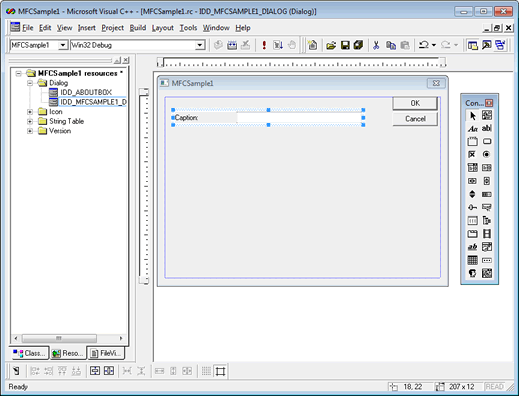Click the resource tree horizontal scrollbar
This screenshot has height=396, width=519.
point(68,338)
